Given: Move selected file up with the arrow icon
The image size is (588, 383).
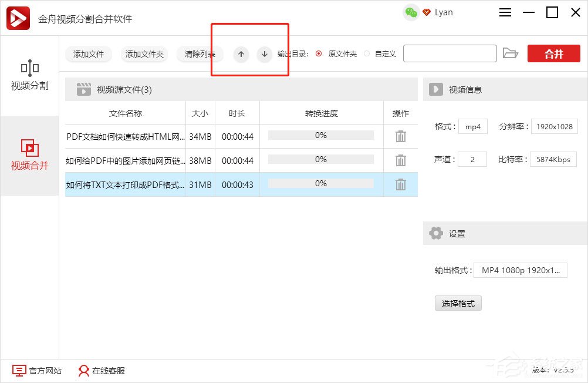Looking at the screenshot, I should pos(241,54).
